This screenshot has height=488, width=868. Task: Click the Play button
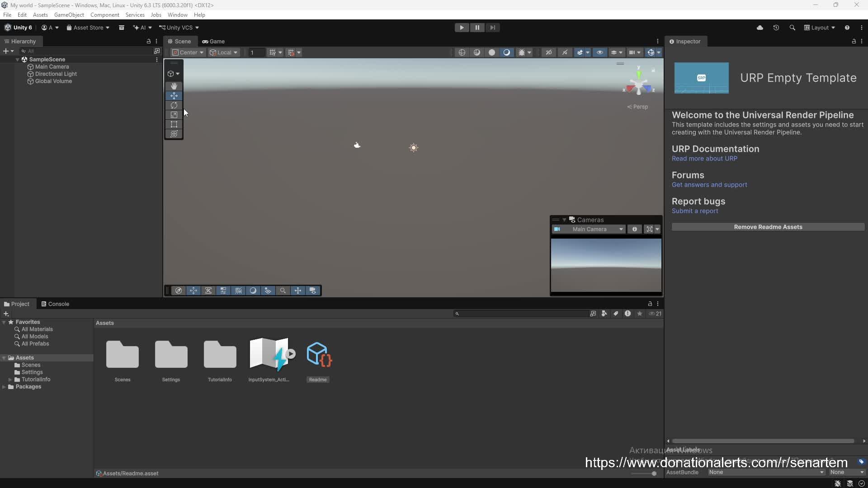click(462, 28)
